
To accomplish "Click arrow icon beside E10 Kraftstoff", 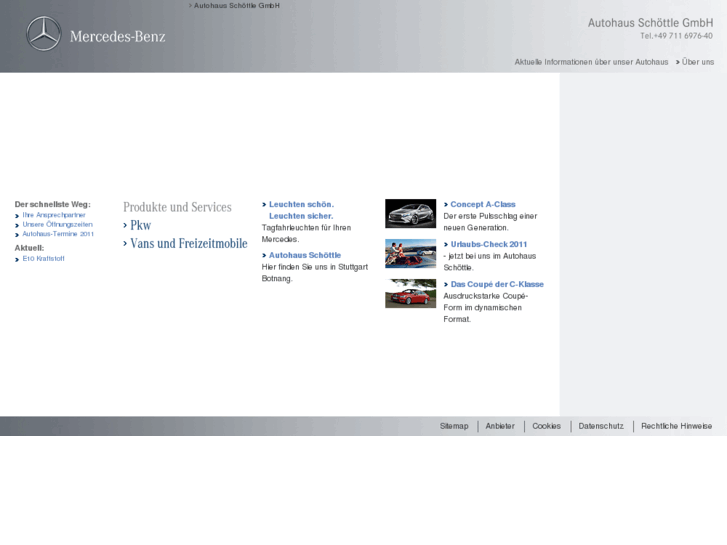I will click(x=17, y=259).
